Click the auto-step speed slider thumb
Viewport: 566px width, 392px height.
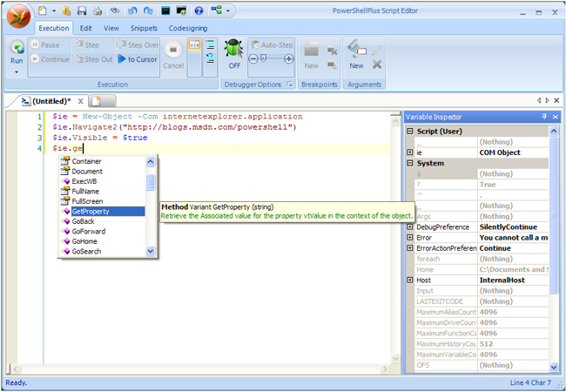tap(264, 58)
